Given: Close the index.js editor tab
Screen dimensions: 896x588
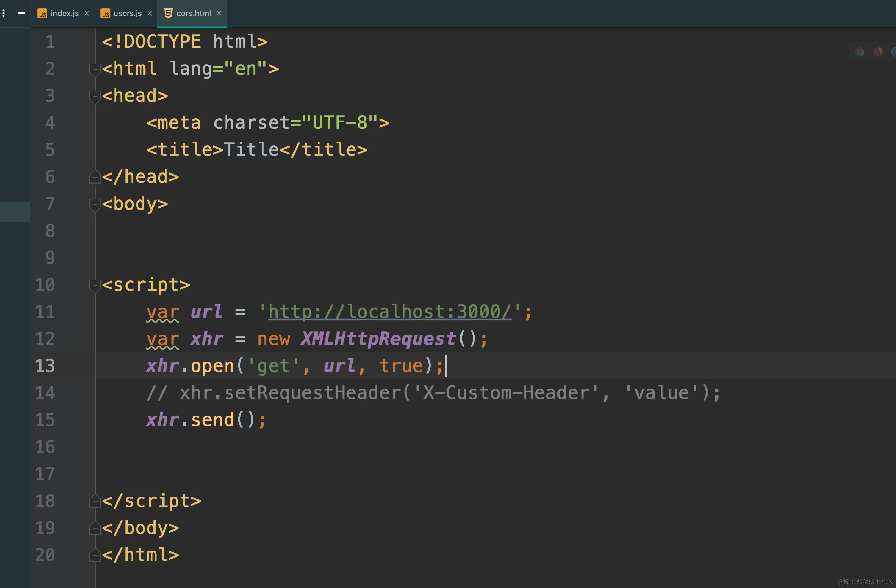Looking at the screenshot, I should [x=87, y=13].
